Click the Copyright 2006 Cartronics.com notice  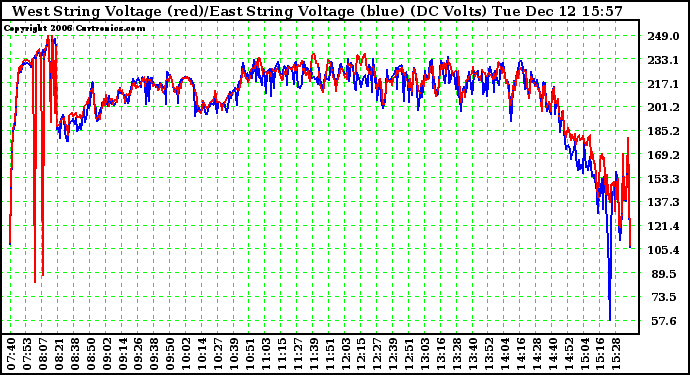[x=74, y=29]
